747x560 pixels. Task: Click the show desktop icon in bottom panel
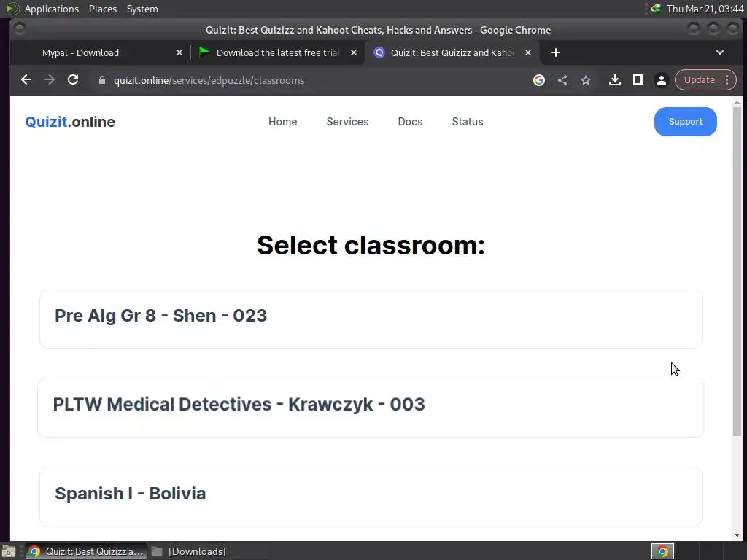click(9, 551)
